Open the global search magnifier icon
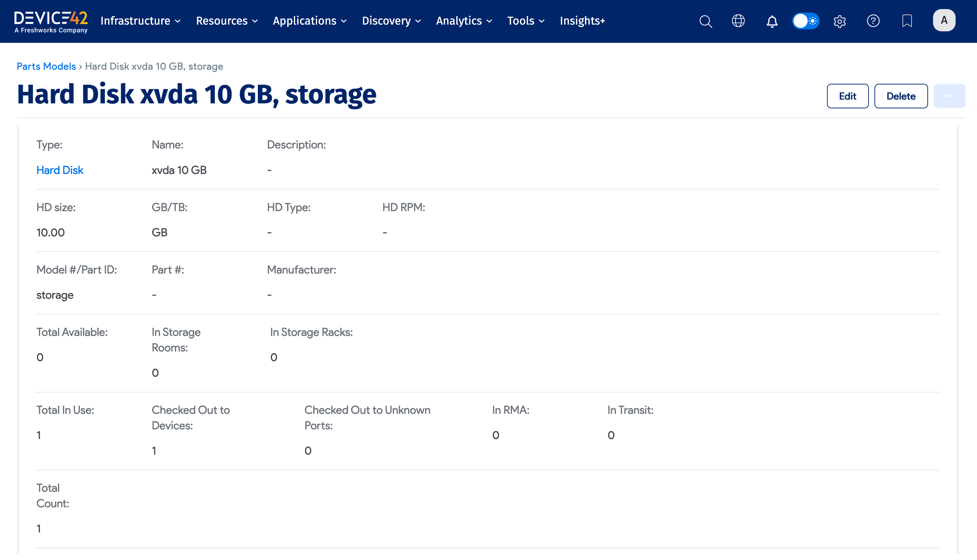Screen dimensions: 977x560 [705, 21]
